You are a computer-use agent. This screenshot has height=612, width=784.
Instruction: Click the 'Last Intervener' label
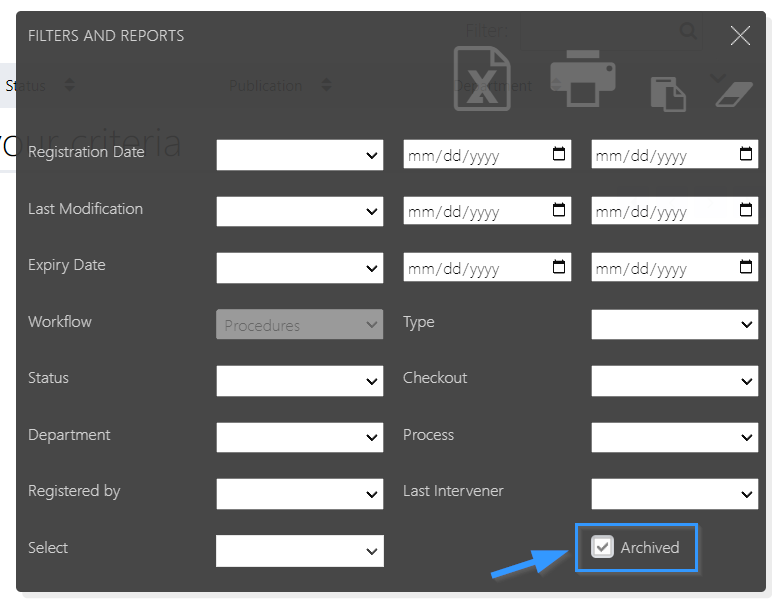453,491
